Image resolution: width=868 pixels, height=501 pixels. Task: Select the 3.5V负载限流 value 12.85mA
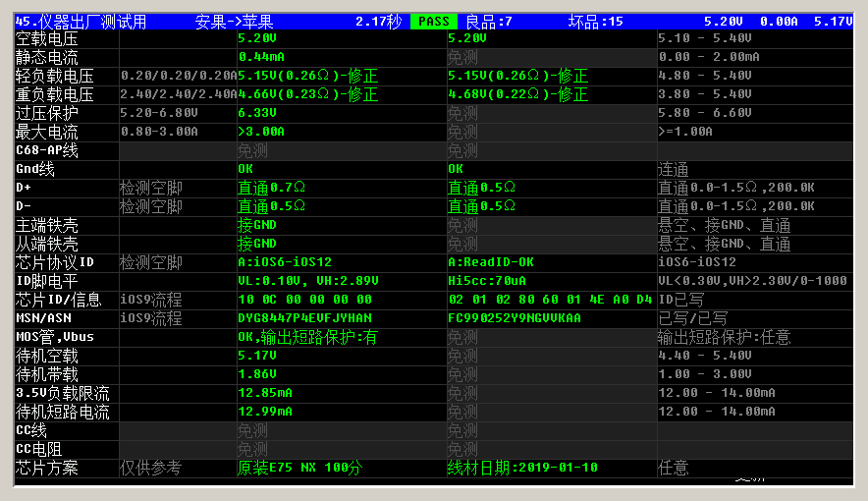point(265,393)
